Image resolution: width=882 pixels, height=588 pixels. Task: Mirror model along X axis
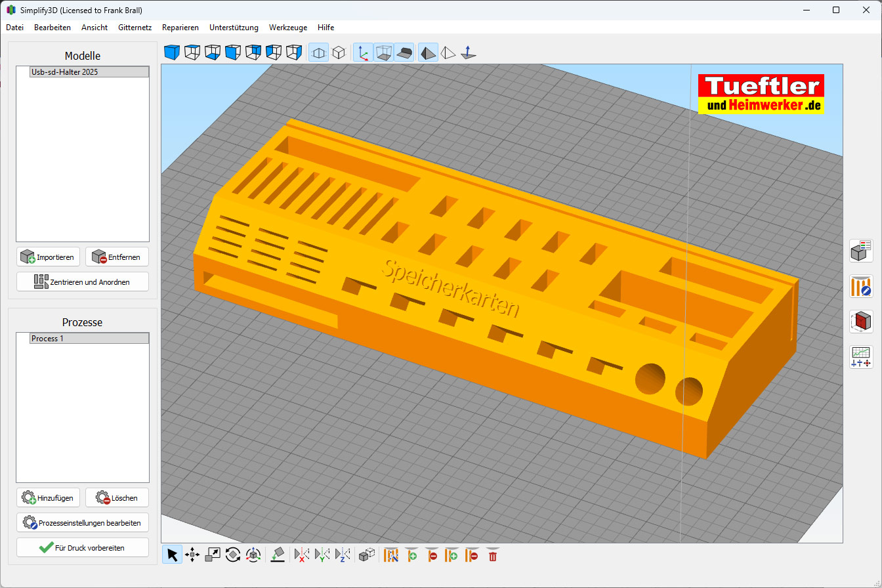pyautogui.click(x=301, y=555)
